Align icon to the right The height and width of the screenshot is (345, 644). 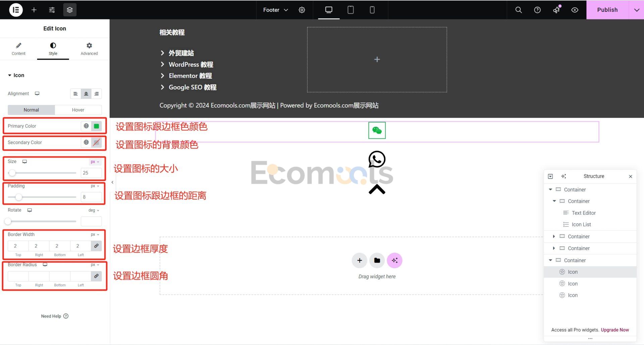coord(96,94)
